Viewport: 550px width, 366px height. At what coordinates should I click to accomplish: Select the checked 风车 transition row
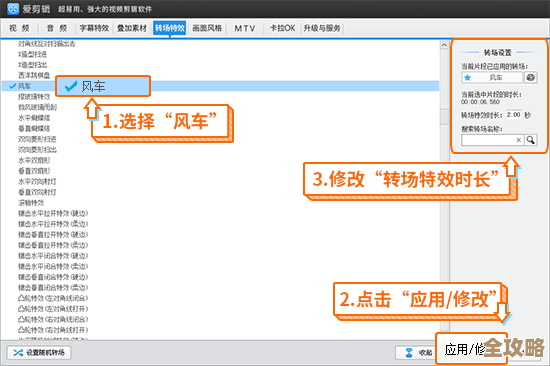[220, 86]
